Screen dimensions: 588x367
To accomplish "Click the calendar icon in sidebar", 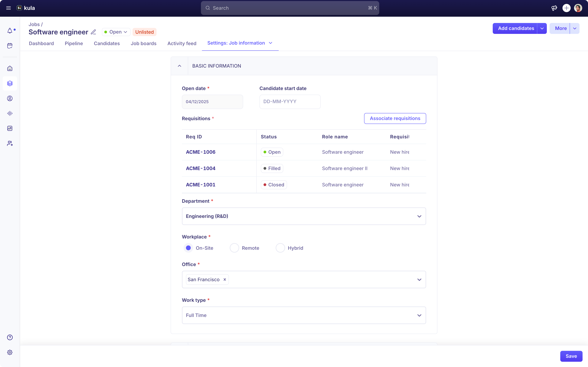I will click(x=10, y=46).
